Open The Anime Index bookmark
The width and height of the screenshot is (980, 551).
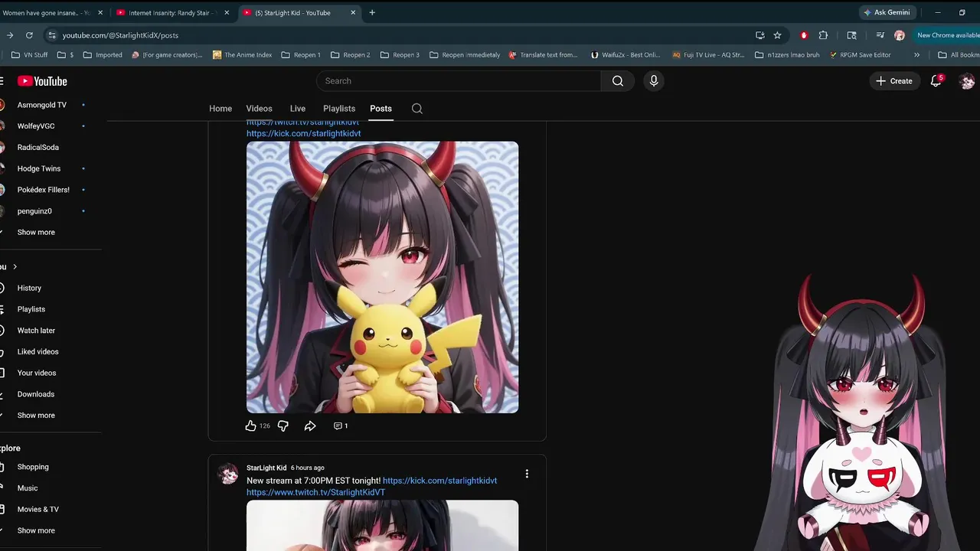[242, 55]
